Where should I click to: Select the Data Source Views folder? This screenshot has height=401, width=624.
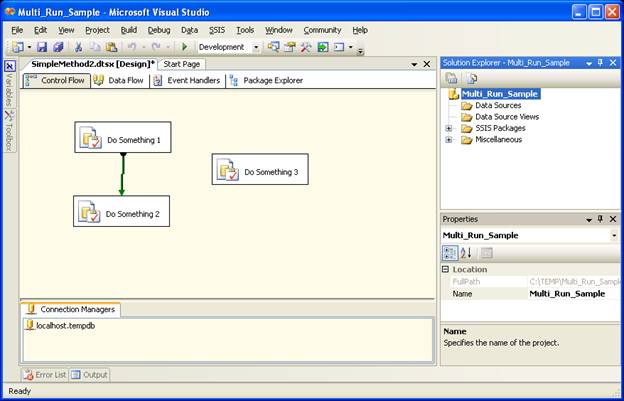coord(507,117)
